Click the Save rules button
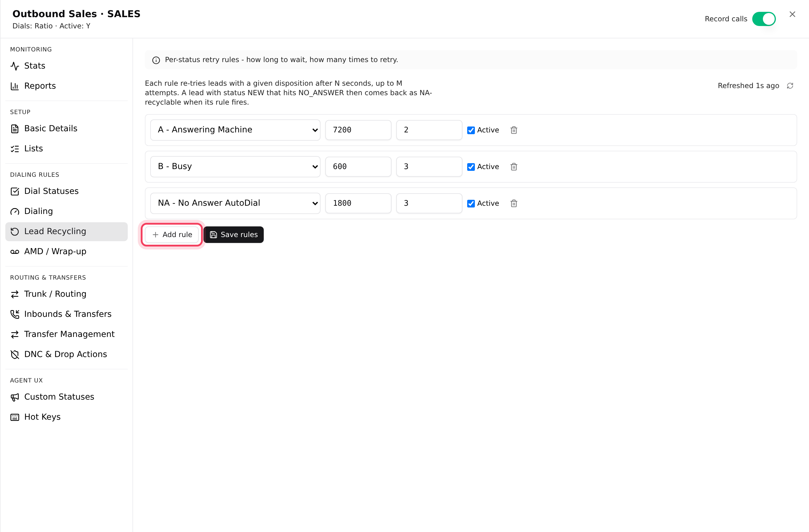Viewport: 809px width, 532px height. [234, 235]
